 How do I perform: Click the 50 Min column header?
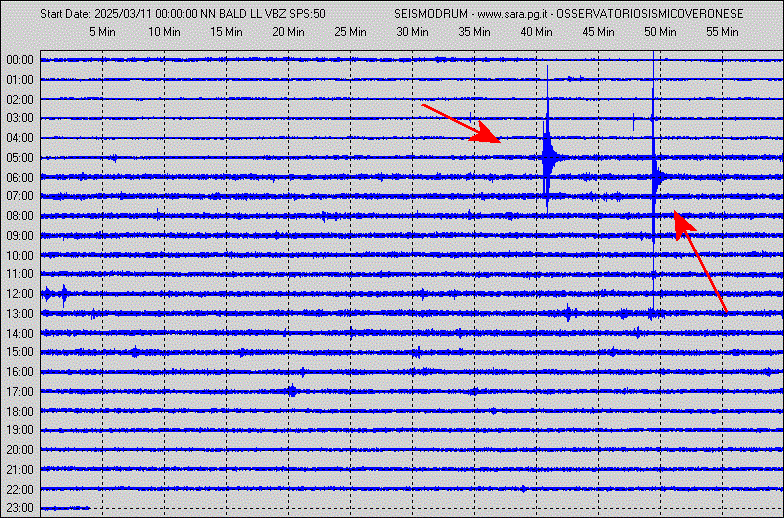660,32
